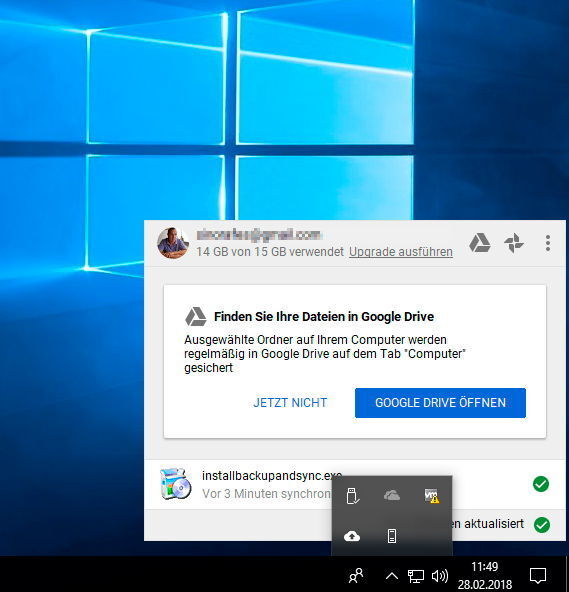This screenshot has width=569, height=592.
Task: Click Drive logo beside Finden Sie heading
Action: pyautogui.click(x=196, y=316)
